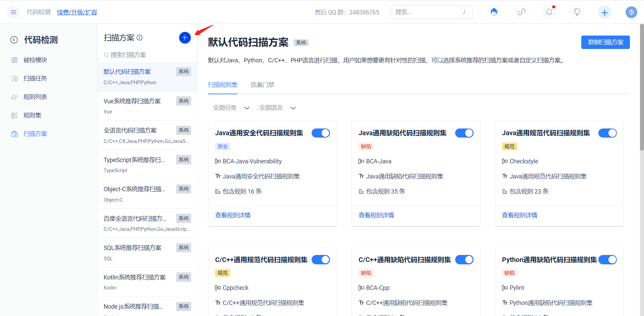Toggle Java通用缺陷代码扫描规则集 switch
Image resolution: width=644 pixels, height=316 pixels.
pos(464,133)
